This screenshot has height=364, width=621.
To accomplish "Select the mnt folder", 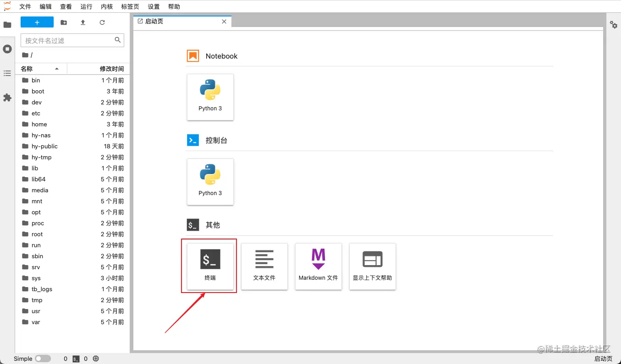I will 72,201.
